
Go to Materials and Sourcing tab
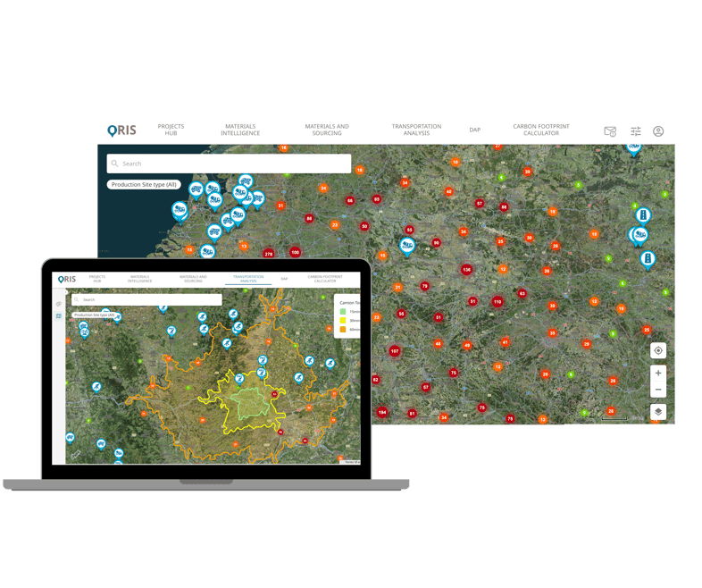coord(327,130)
